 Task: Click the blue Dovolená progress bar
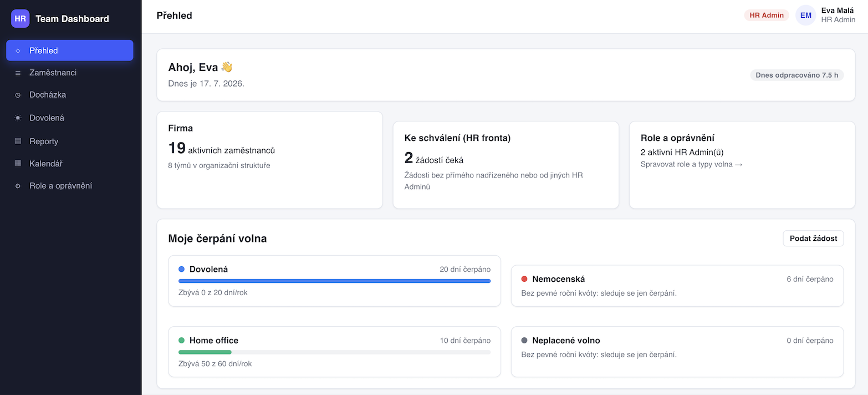(334, 281)
